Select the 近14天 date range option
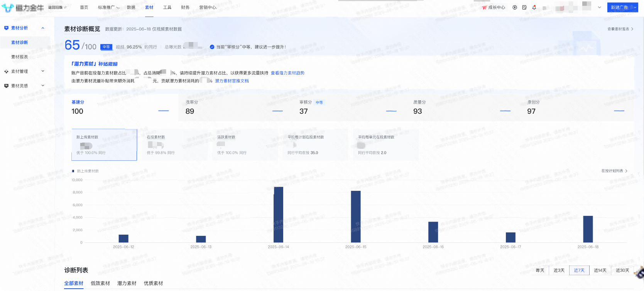644x291 pixels. pyautogui.click(x=600, y=271)
